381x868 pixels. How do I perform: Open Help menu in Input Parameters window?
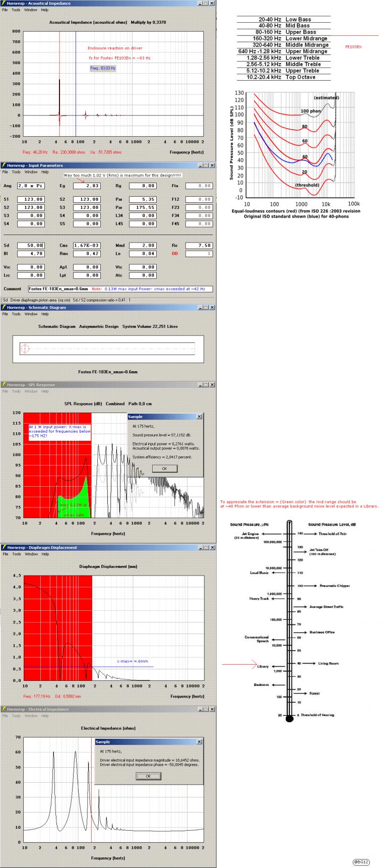point(45,172)
